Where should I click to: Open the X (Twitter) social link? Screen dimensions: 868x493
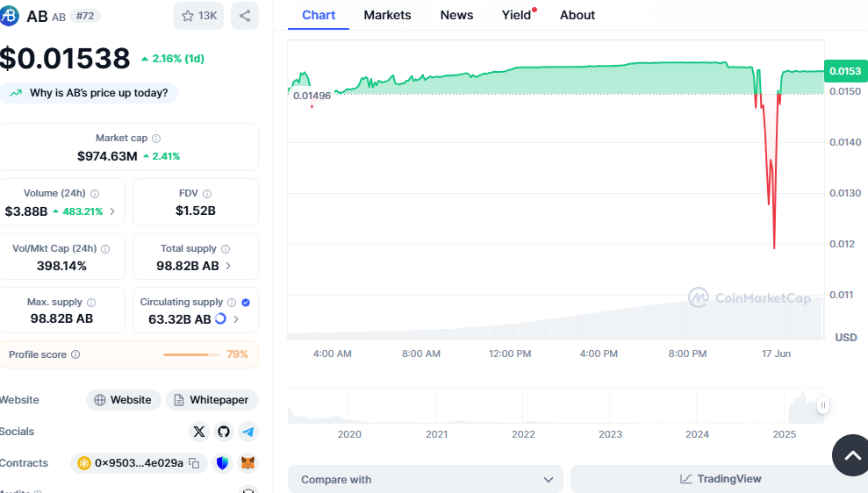click(198, 432)
